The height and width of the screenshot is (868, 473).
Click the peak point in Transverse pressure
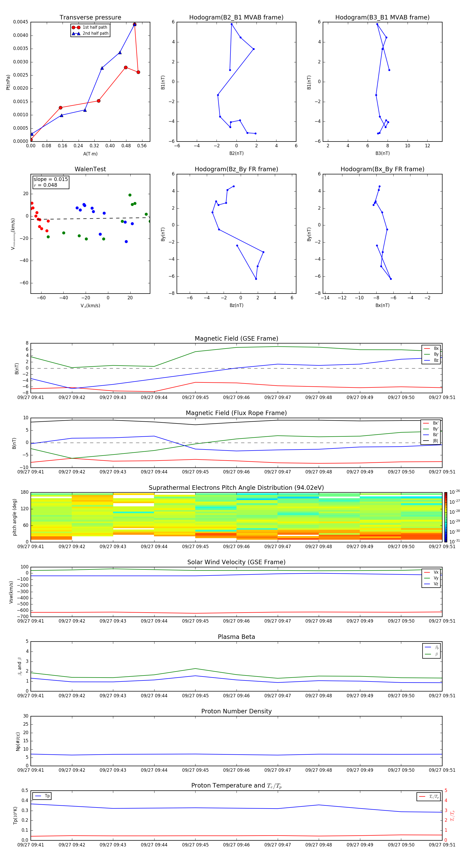point(135,24)
